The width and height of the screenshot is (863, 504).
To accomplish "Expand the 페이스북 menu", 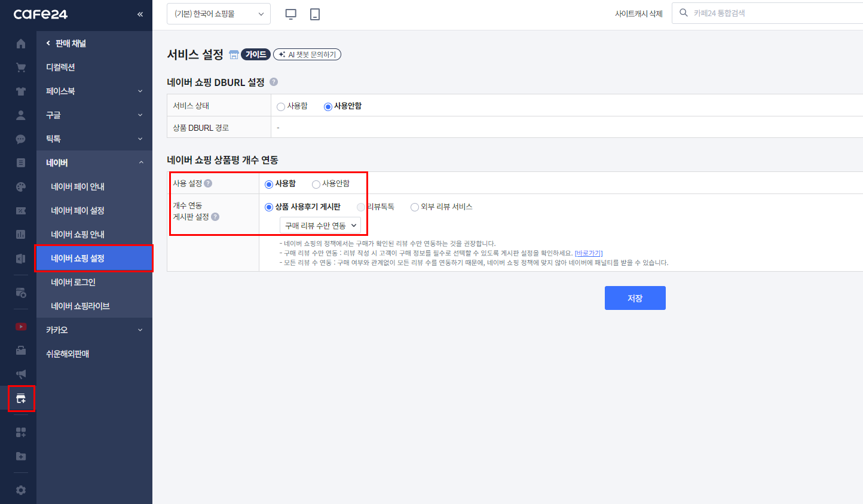I will click(94, 91).
